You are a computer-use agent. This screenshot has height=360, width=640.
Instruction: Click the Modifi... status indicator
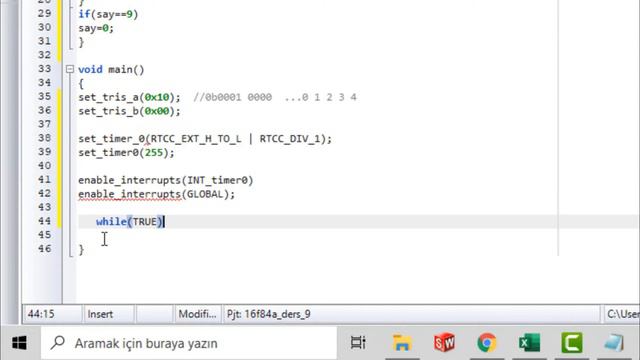click(x=198, y=314)
